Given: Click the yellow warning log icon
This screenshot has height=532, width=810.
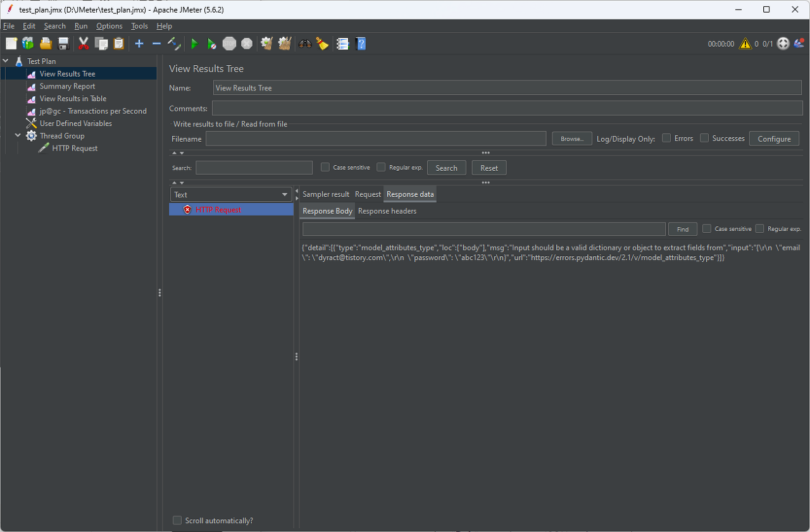Looking at the screenshot, I should point(745,44).
